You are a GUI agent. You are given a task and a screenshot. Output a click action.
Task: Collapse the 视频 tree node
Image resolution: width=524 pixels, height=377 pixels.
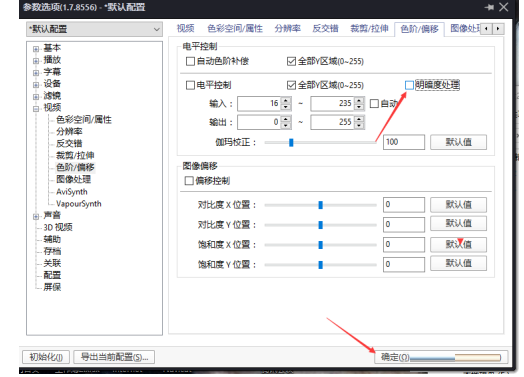(36, 109)
